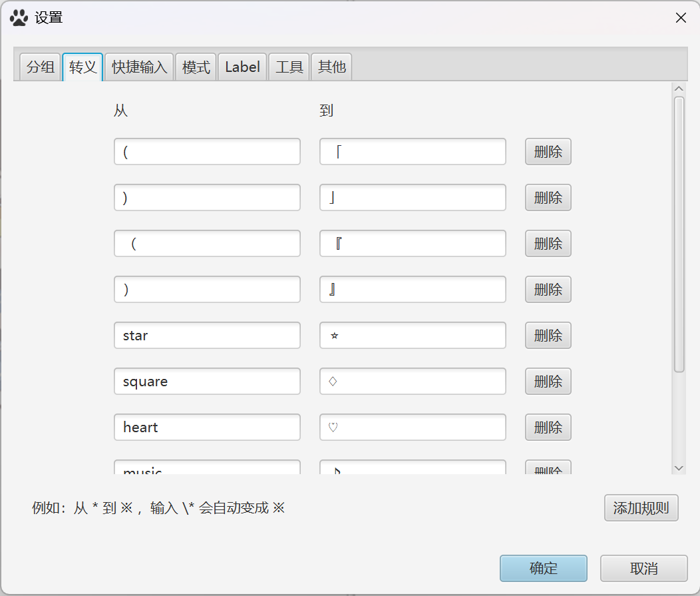Click the scrollbar up arrow
Viewport: 700px width, 596px height.
(679, 89)
